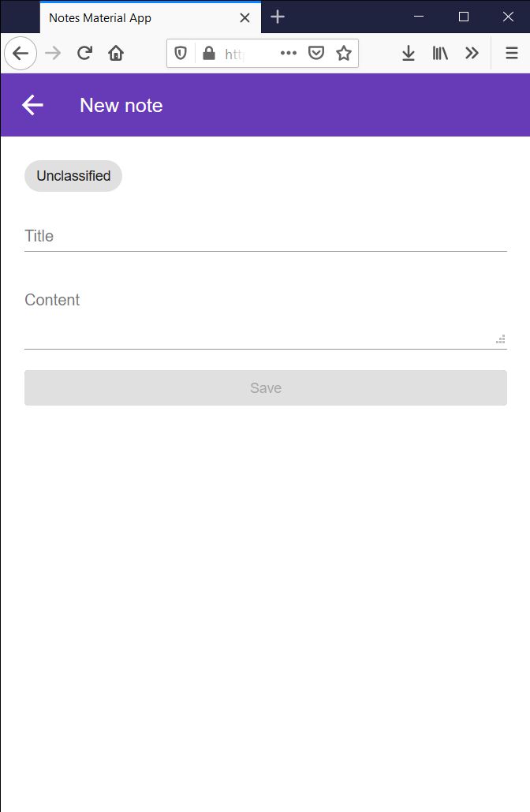Focus the Title input field
The width and height of the screenshot is (530, 812).
[265, 236]
